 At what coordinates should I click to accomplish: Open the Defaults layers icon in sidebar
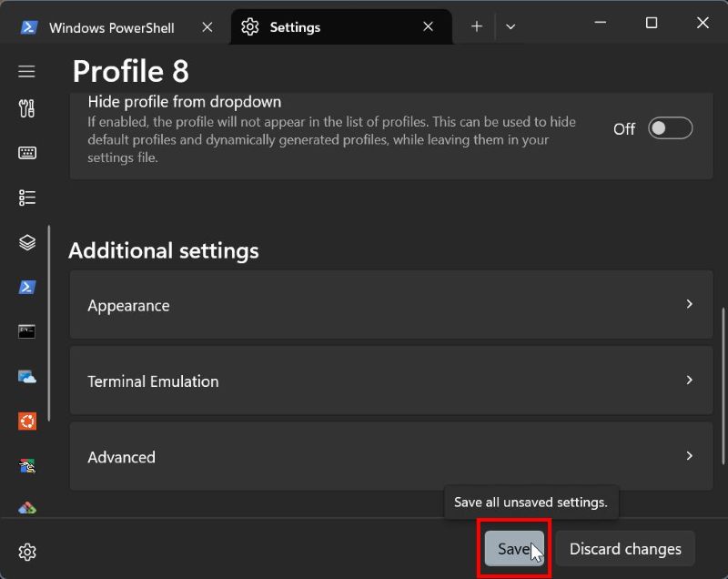(27, 242)
